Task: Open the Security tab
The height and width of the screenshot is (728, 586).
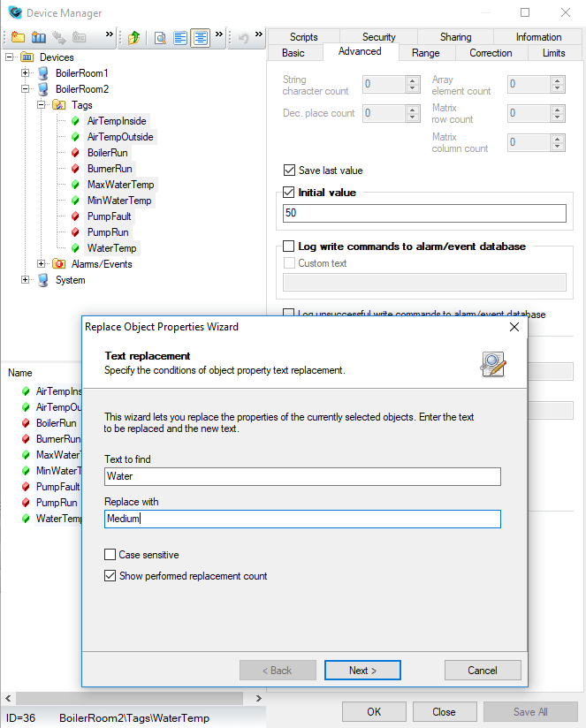Action: click(378, 37)
